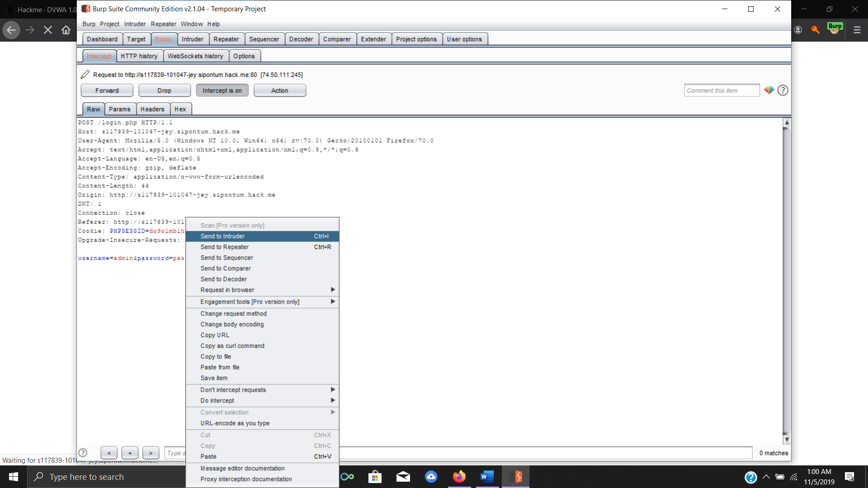Click the Drop button
Screen dimensions: 868x488
[165, 90]
